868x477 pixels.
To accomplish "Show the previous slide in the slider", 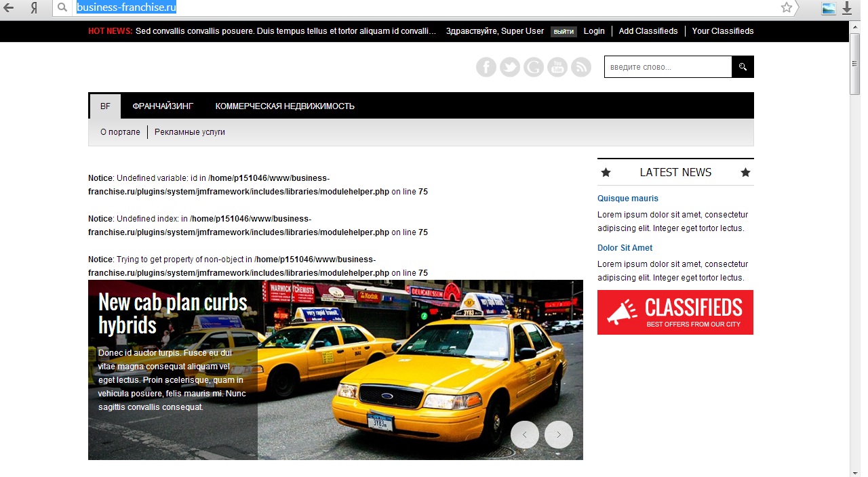I will [525, 434].
